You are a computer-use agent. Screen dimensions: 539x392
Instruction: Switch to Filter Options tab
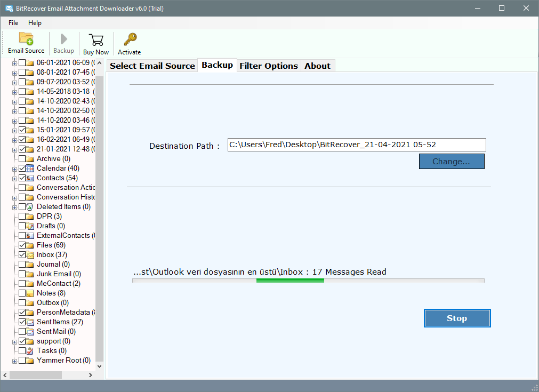click(x=269, y=66)
